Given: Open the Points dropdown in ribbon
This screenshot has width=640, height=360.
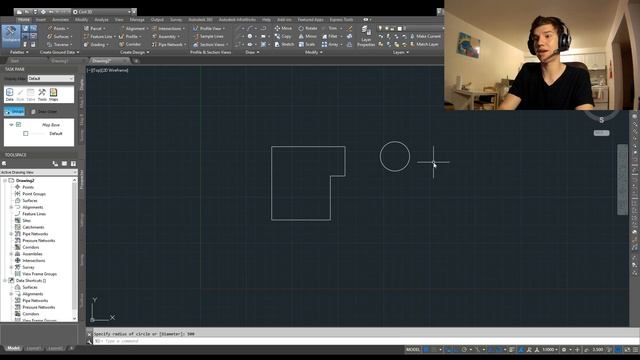Looking at the screenshot, I should click(x=58, y=28).
